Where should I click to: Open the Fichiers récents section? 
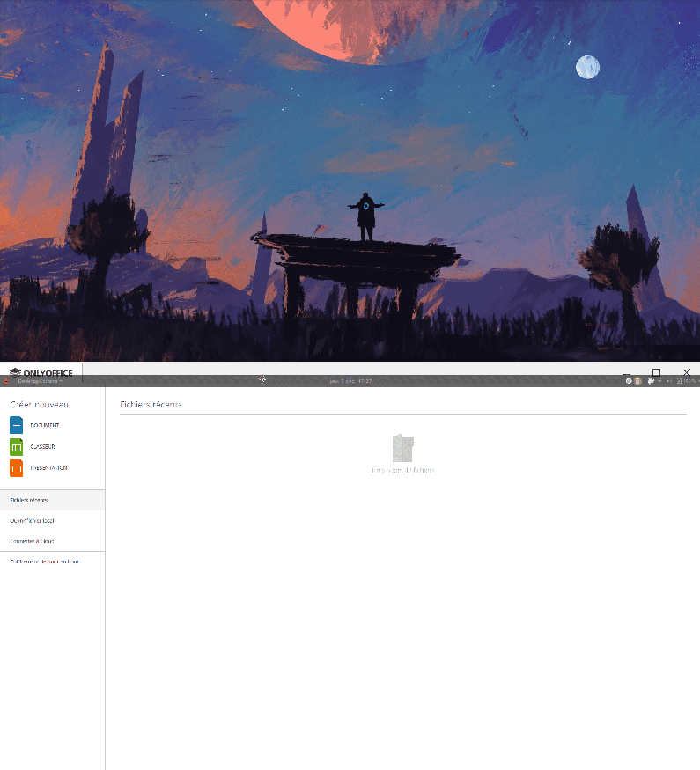coord(52,500)
